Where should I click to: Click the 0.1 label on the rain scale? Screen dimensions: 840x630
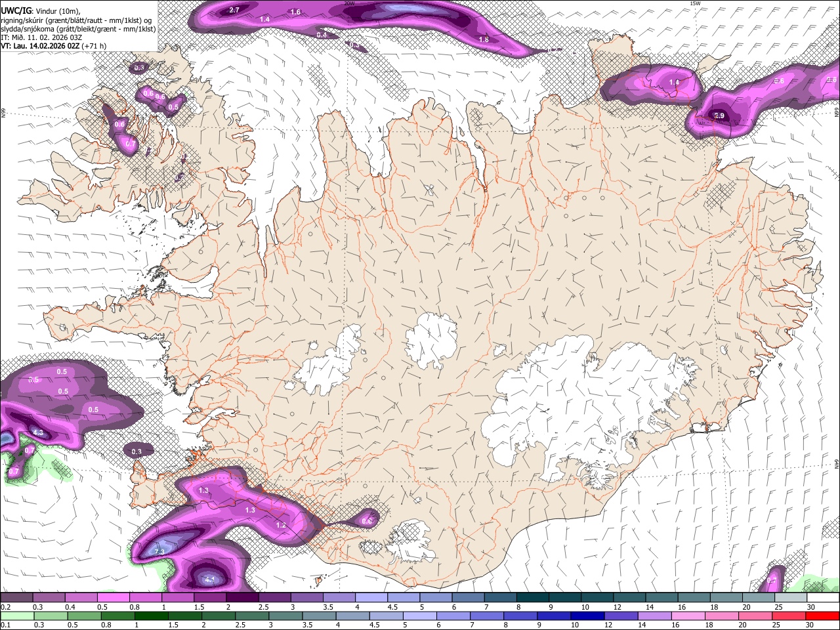point(5,625)
